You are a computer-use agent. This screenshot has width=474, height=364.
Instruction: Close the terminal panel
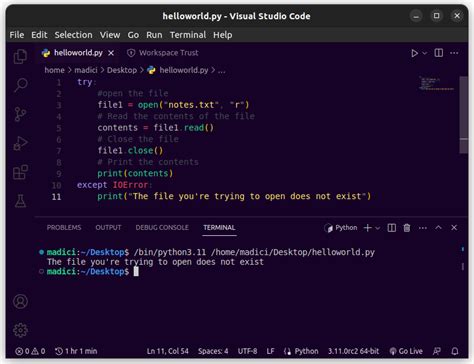[454, 228]
